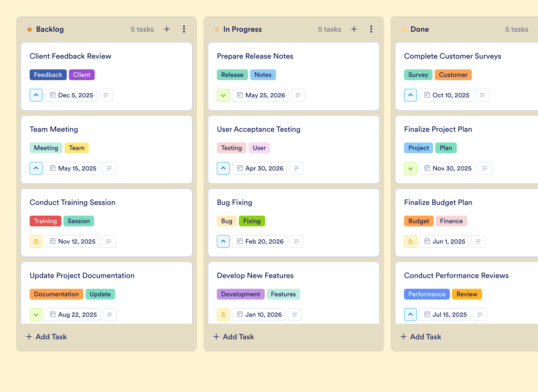The width and height of the screenshot is (538, 392).
Task: Toggle priority arrow on User Acceptance Testing
Action: tap(223, 168)
